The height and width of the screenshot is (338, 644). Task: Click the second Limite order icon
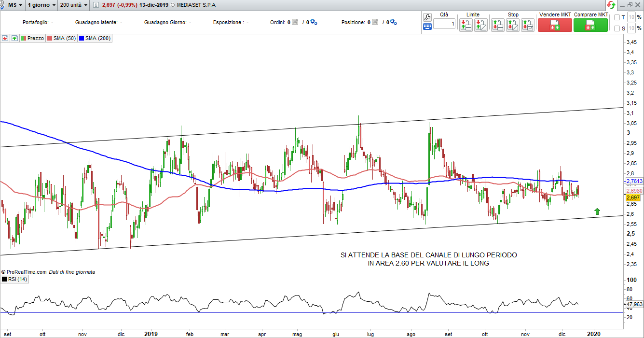point(480,25)
